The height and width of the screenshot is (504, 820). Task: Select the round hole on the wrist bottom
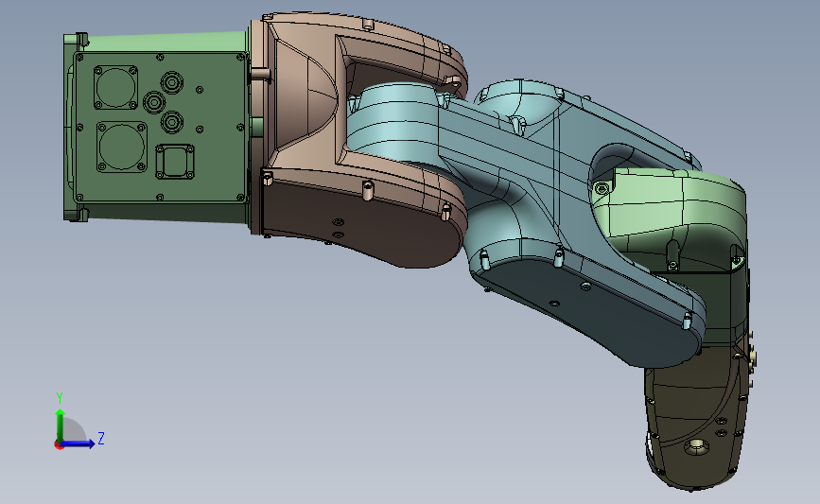pos(697,447)
